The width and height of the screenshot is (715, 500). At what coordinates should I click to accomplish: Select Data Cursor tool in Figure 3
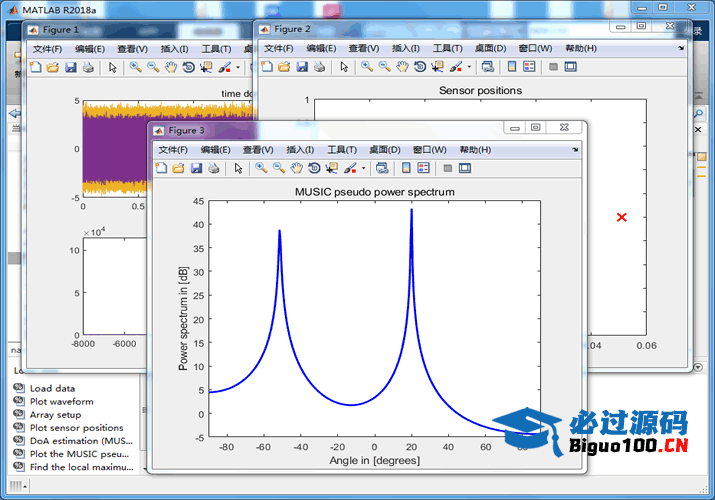pyautogui.click(x=332, y=168)
